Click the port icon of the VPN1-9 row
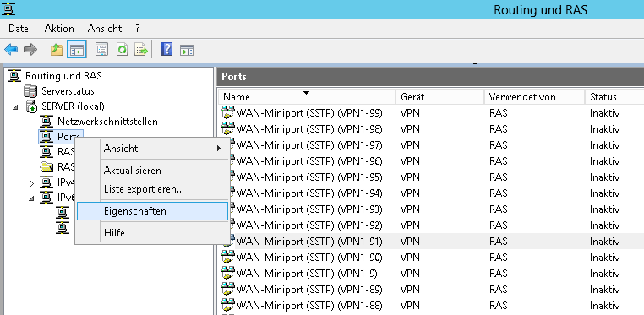Viewport: 644px width, 315px height. coord(228,273)
